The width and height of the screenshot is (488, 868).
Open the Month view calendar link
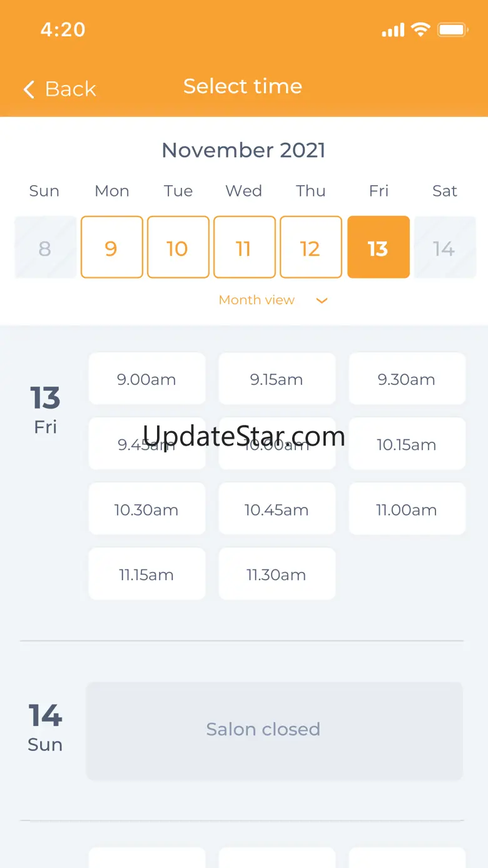[257, 300]
